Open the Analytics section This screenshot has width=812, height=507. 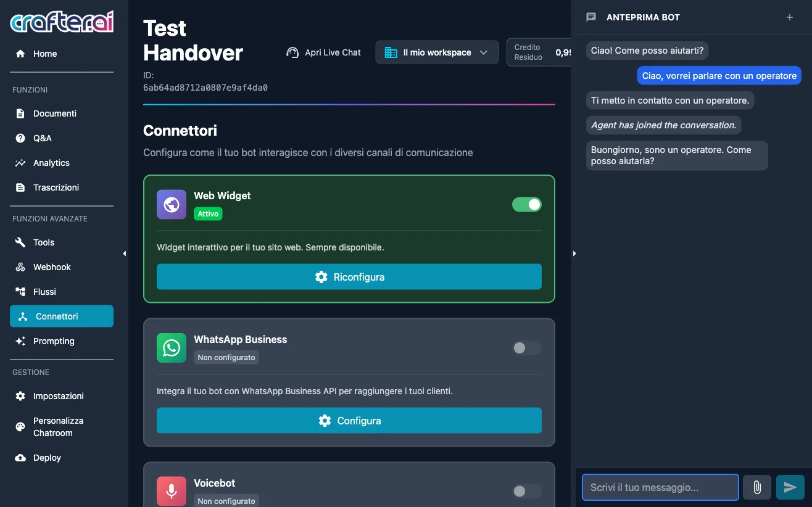point(62,163)
